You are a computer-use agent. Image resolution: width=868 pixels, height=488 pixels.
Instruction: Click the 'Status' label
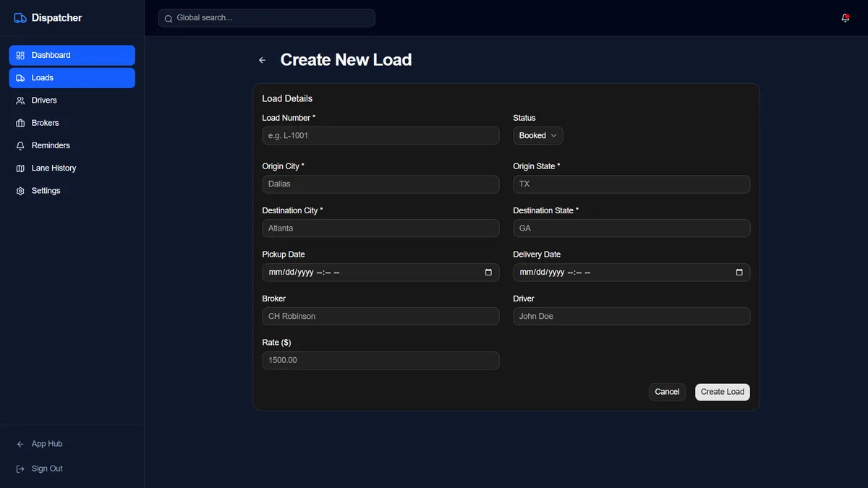[x=524, y=118]
